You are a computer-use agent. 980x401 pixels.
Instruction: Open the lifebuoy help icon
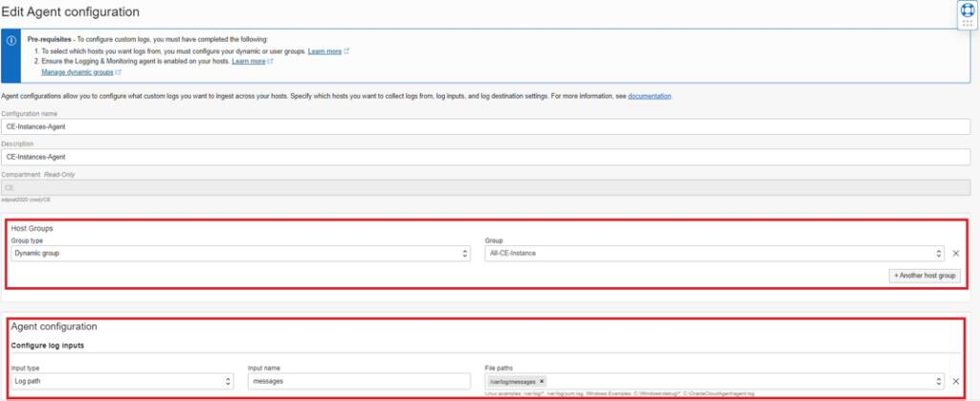966,10
